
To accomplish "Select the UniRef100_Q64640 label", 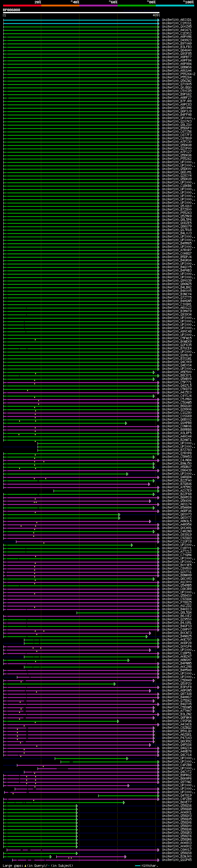I will click(x=177, y=50).
